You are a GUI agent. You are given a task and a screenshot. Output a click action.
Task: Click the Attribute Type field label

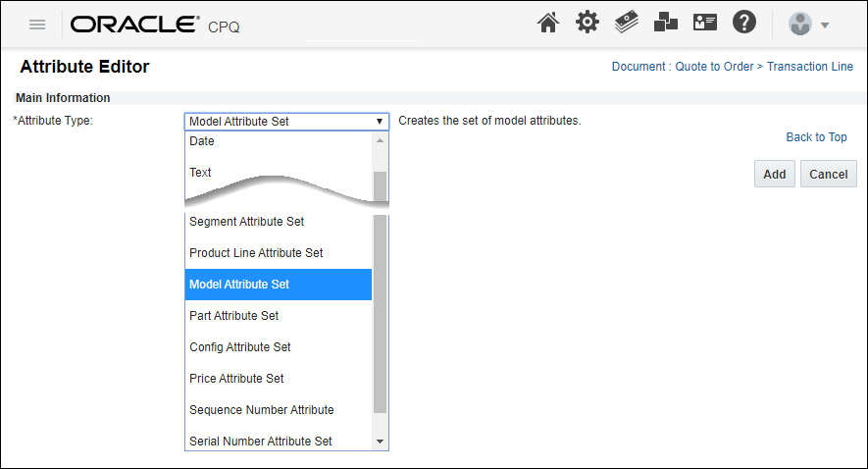[53, 121]
